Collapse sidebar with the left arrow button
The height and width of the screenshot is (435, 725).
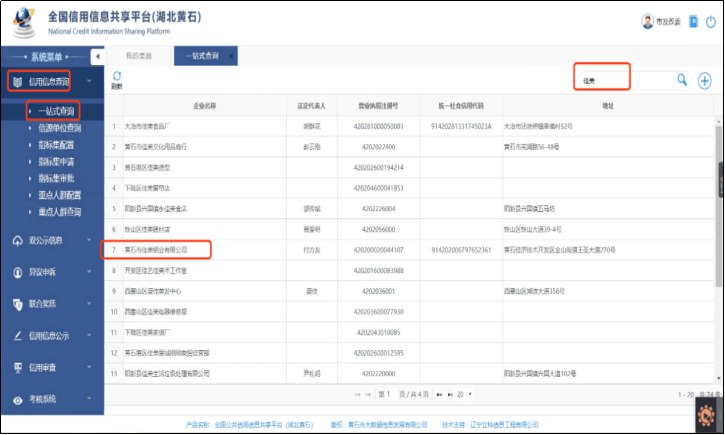pyautogui.click(x=98, y=56)
